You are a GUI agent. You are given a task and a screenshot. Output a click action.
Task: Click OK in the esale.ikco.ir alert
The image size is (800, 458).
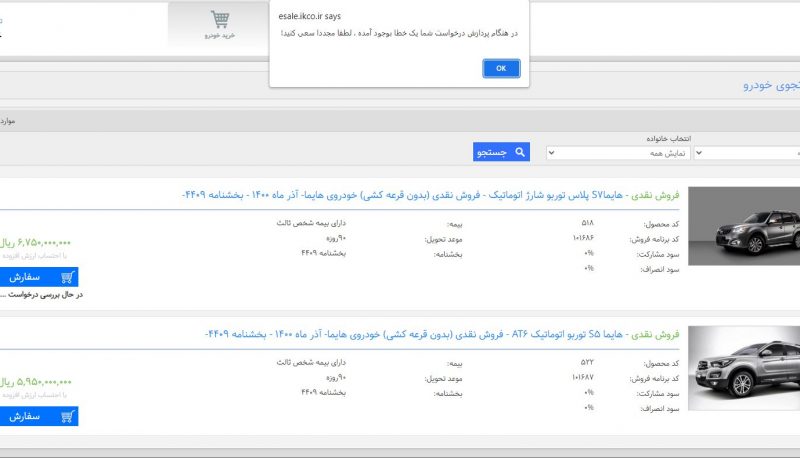point(501,68)
